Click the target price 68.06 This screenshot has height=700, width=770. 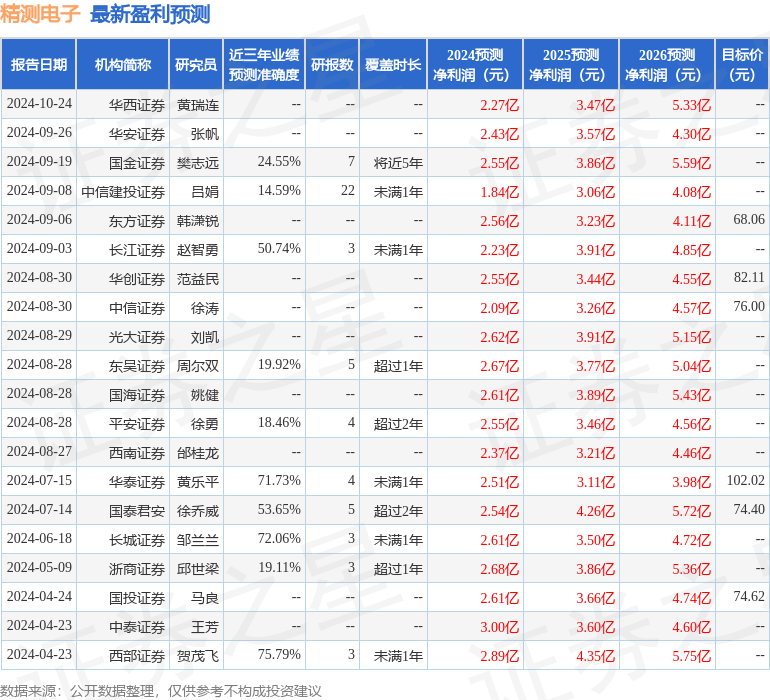(x=749, y=220)
